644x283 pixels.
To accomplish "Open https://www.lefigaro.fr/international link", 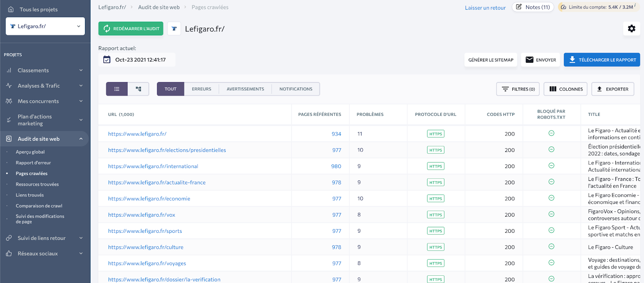I will 153,166.
